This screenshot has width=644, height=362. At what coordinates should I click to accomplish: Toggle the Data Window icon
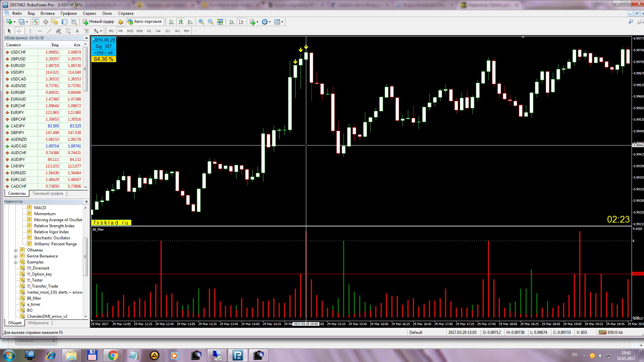click(x=46, y=22)
